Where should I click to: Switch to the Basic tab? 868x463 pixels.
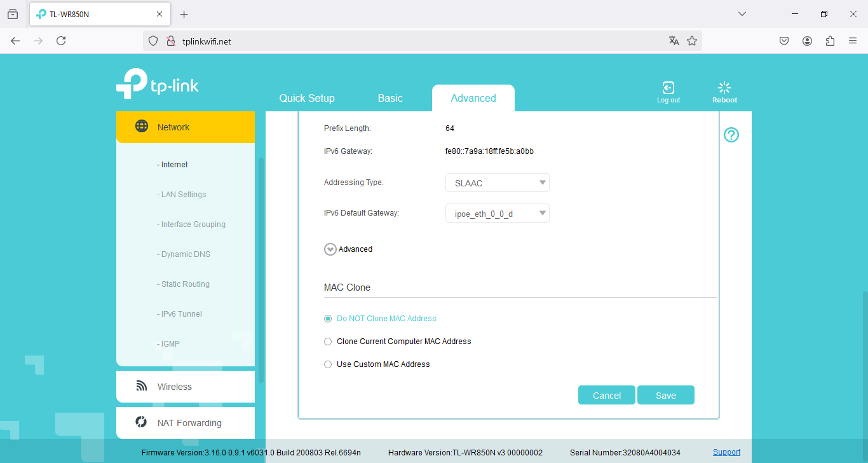click(390, 98)
